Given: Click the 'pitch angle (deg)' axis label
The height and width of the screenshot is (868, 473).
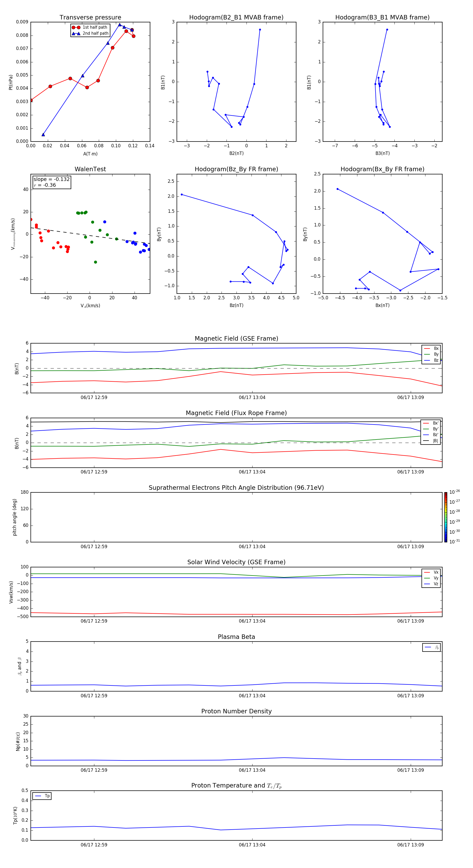Looking at the screenshot, I should point(14,517).
